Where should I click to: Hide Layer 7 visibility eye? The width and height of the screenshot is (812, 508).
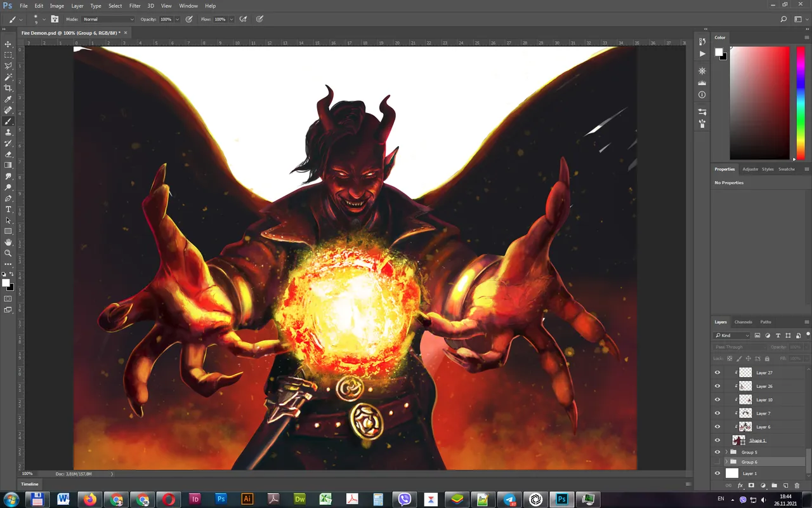pos(717,413)
